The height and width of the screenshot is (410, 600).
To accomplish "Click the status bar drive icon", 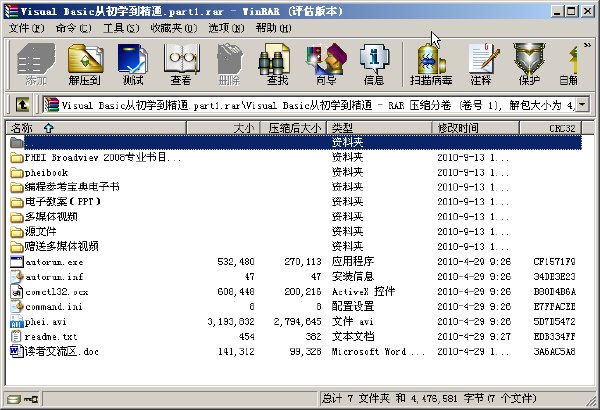I will (14, 399).
